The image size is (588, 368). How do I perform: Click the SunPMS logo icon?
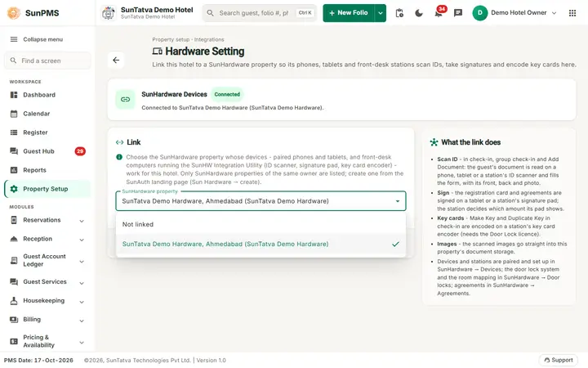pos(14,13)
